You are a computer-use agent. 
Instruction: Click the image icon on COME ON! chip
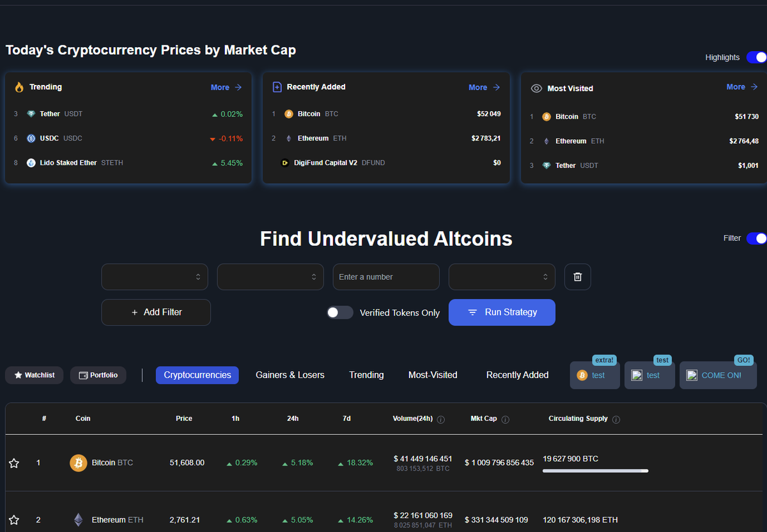tap(692, 375)
